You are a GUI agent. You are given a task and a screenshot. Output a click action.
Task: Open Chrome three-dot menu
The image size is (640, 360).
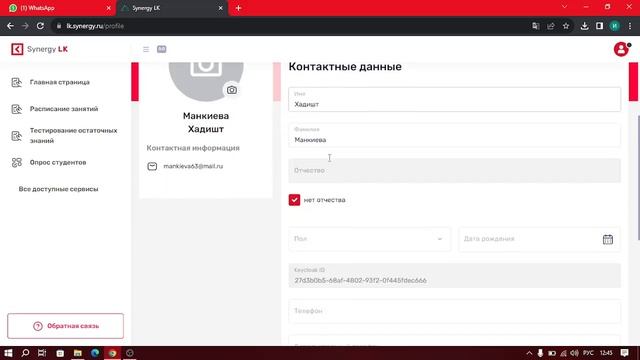coord(630,26)
